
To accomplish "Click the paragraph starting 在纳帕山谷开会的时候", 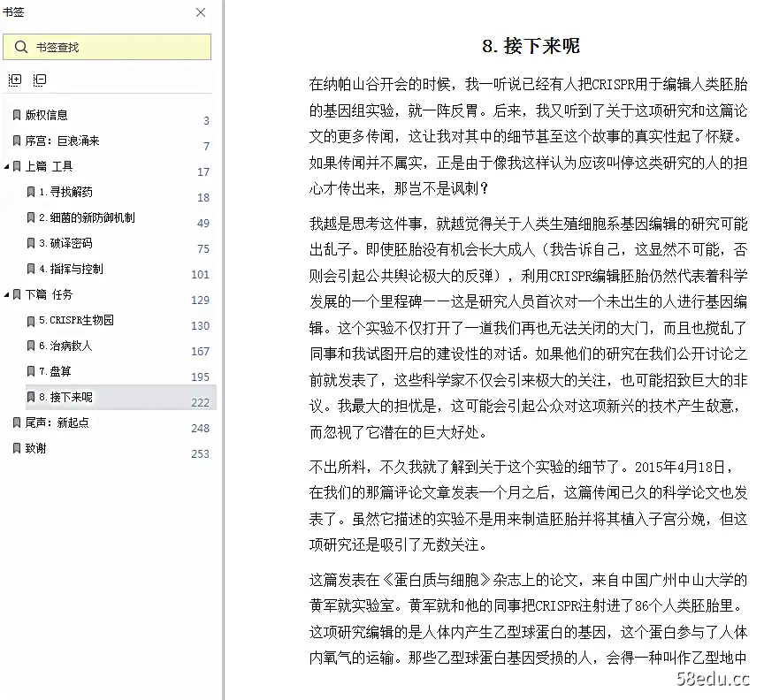I will [x=528, y=136].
